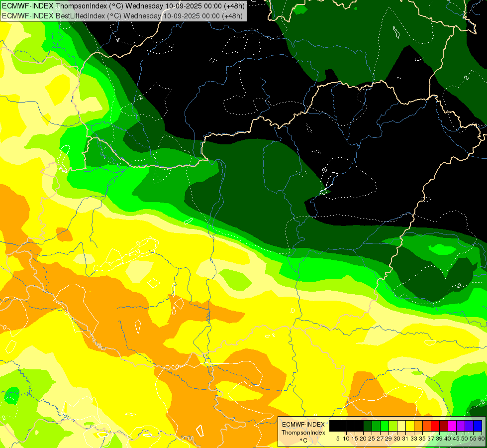Click the legend's ECMWF-INDEX label
This screenshot has width=487, height=448.
[x=303, y=425]
